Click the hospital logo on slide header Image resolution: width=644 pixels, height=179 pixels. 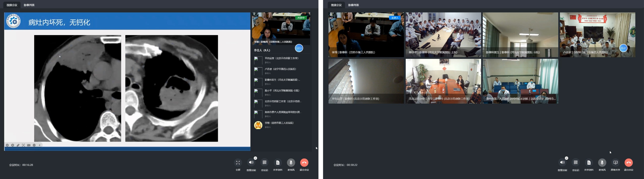coord(14,21)
